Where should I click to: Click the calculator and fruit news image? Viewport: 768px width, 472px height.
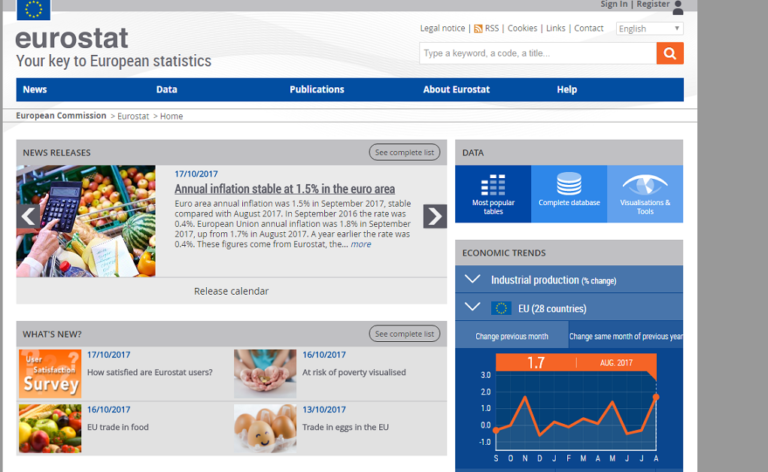86,221
